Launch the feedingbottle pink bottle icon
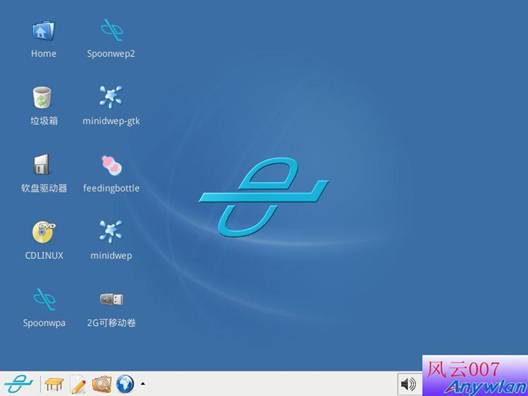 pos(111,165)
